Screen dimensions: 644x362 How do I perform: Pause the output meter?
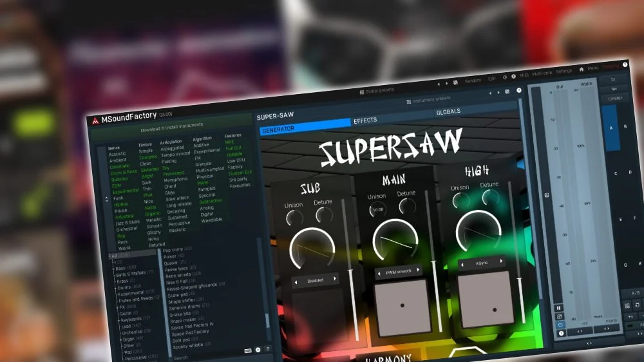click(558, 308)
